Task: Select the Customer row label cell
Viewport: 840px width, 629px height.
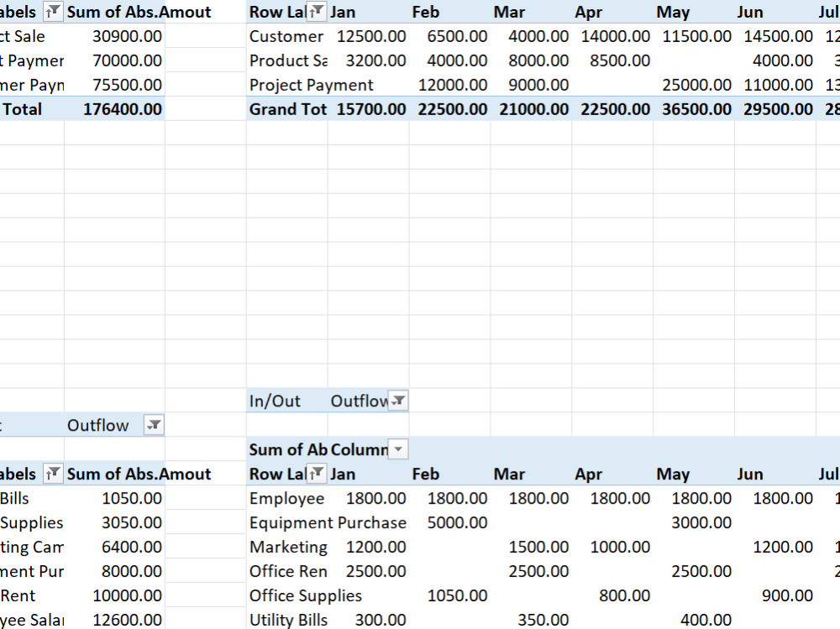Action: tap(287, 36)
